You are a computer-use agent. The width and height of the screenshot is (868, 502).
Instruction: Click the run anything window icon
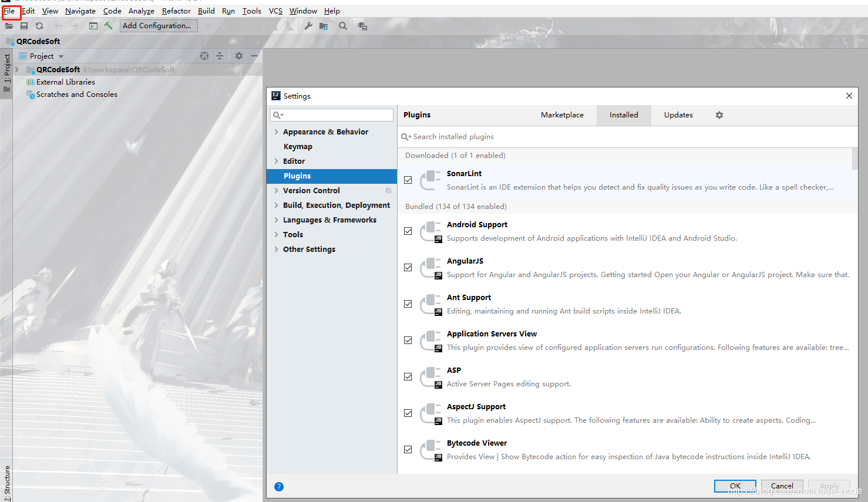(x=93, y=26)
